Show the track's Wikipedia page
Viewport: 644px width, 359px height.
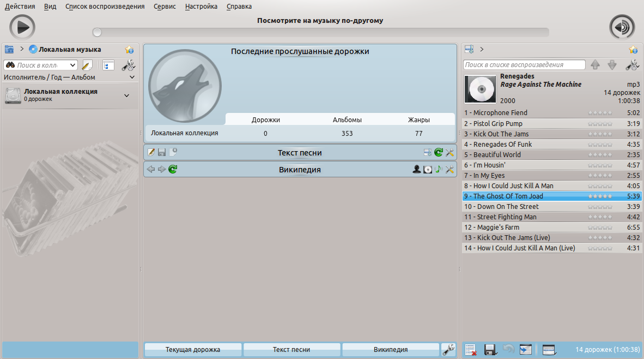[439, 170]
